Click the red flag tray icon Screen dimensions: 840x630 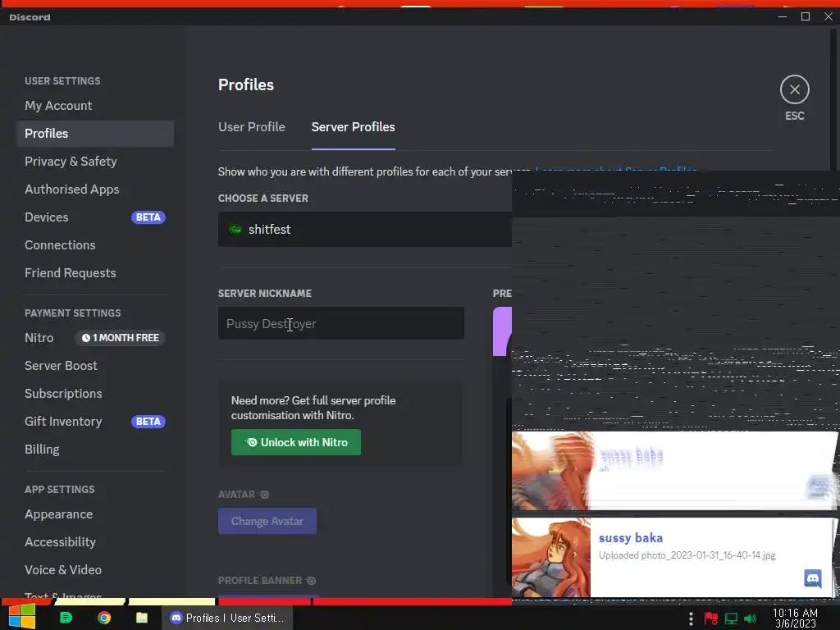[x=711, y=619]
